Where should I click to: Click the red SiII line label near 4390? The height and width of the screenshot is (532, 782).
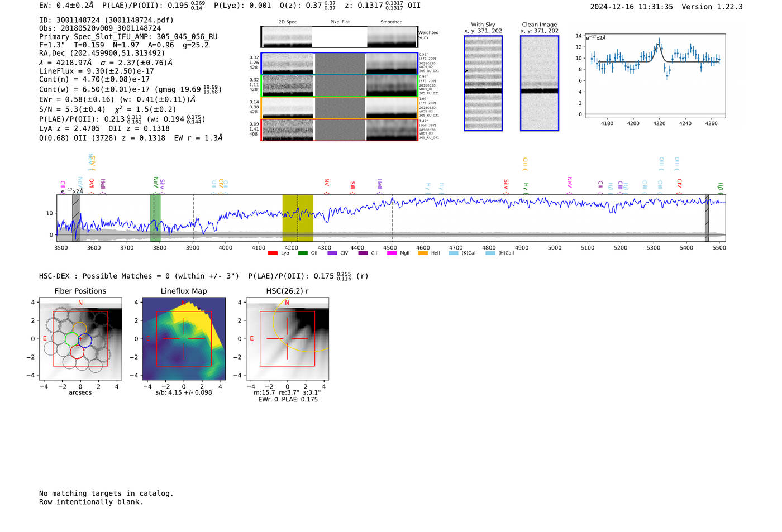352,186
